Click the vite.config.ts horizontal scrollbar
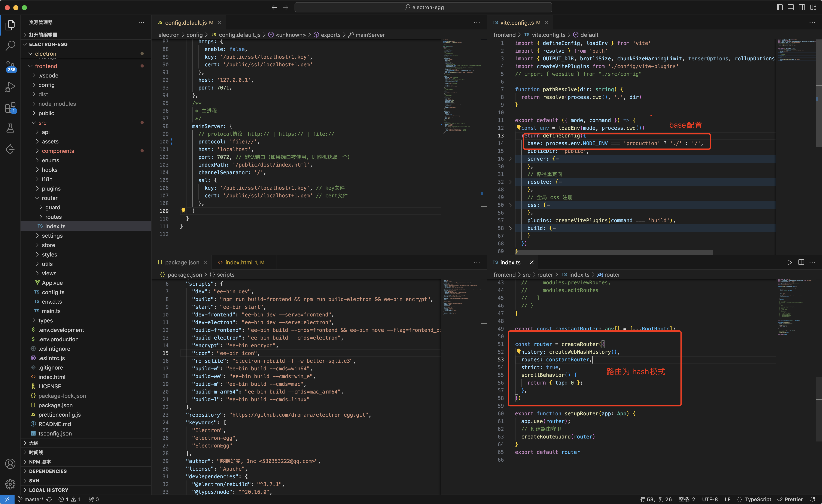 (614, 252)
